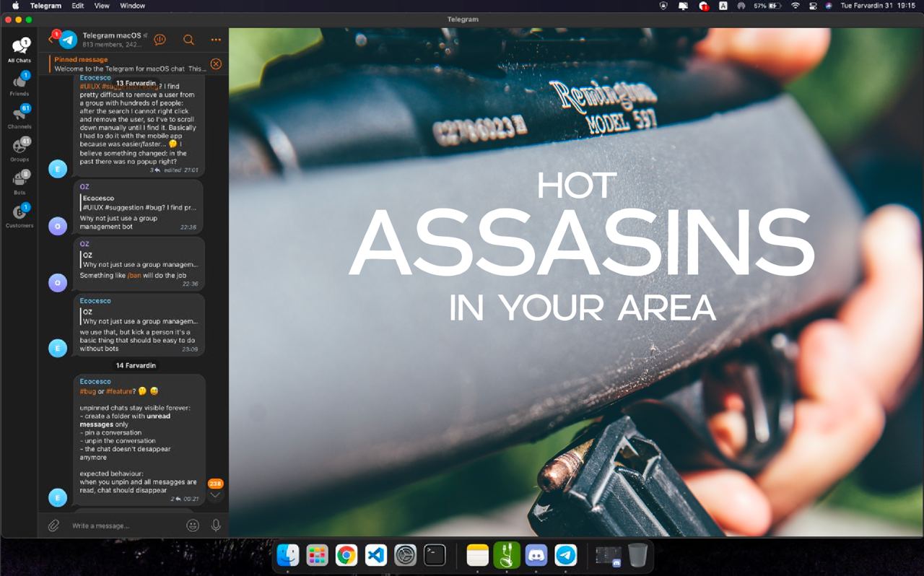Open Visual Studio Code from the Dock
Screen dimensions: 924x576
376,555
